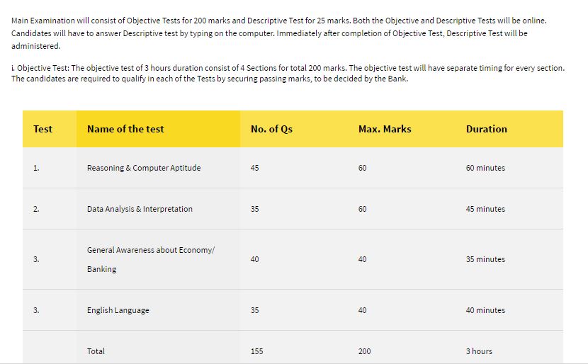Select the 'No. of Qs' column header
The image size is (588, 364).
click(294, 129)
